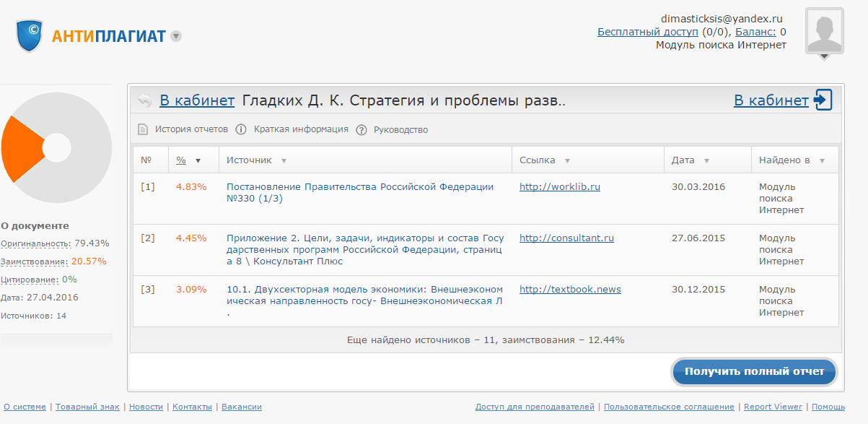Click the Получить полный отчет button
This screenshot has width=868, height=424.
[754, 371]
